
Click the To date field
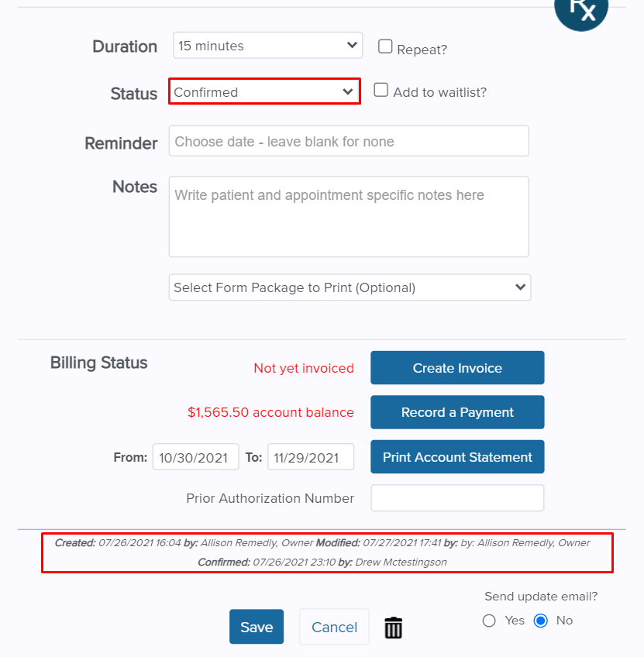click(x=311, y=457)
